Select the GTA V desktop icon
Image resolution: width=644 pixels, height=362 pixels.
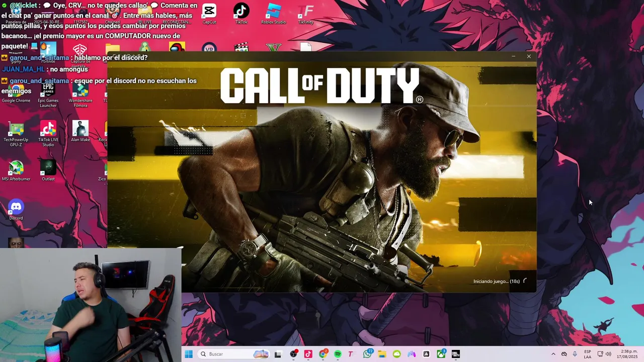[273, 48]
